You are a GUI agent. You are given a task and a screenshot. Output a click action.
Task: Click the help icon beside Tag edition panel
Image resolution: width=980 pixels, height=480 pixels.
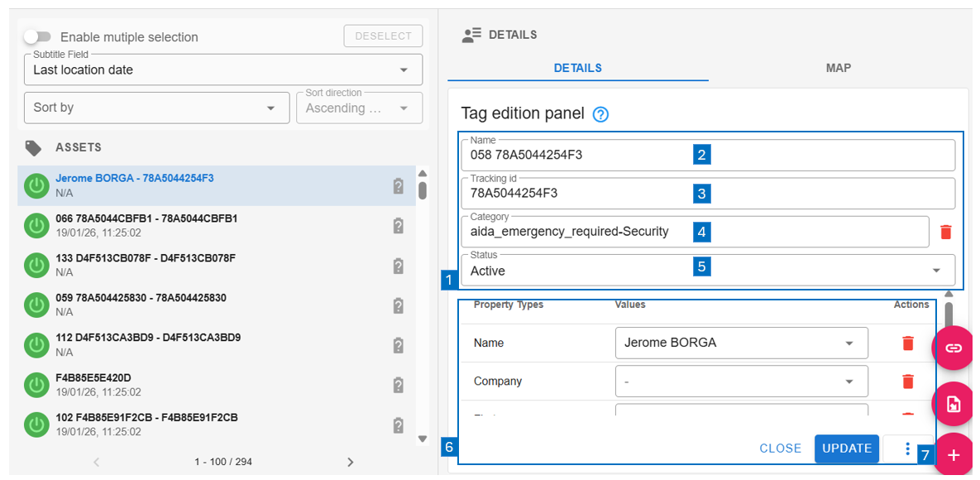(601, 114)
